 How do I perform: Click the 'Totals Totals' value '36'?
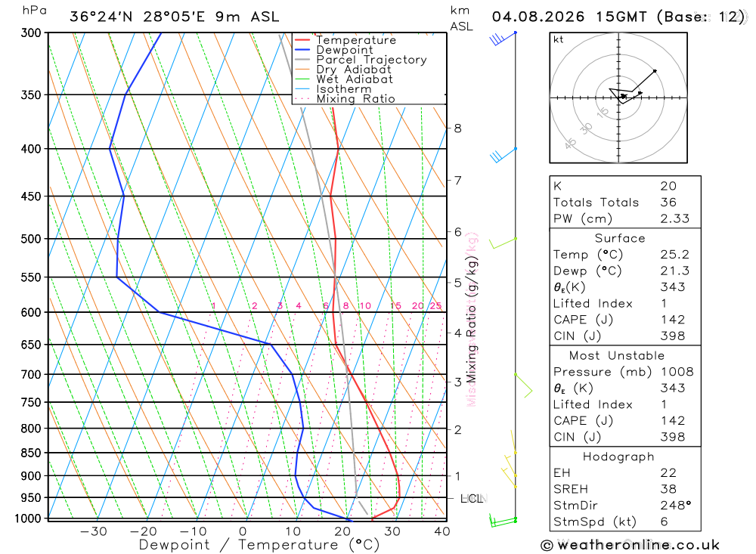coord(669,203)
